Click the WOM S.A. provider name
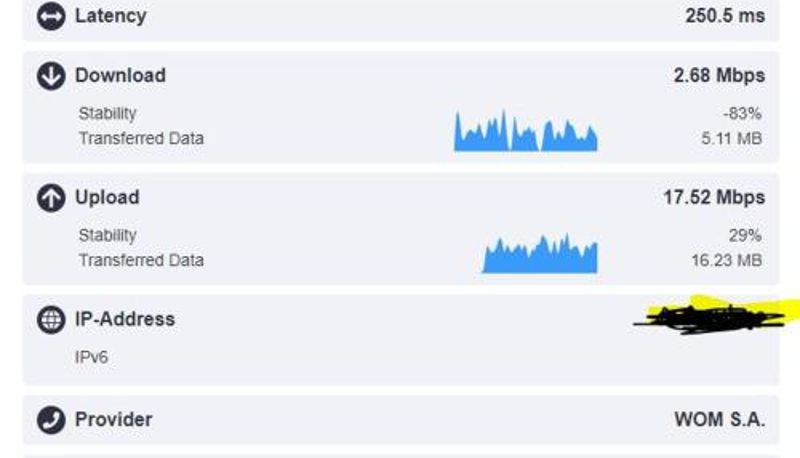This screenshot has width=800, height=458. [720, 420]
